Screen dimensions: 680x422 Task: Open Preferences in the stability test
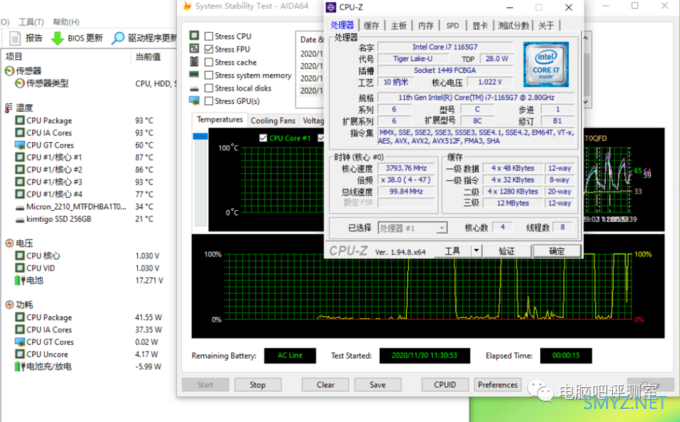498,385
